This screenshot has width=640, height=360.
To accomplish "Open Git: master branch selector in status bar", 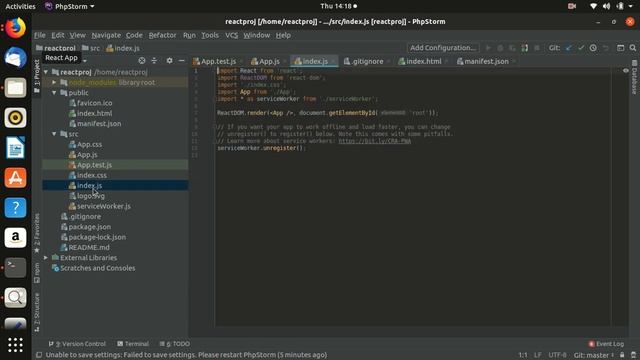I will 594,355.
